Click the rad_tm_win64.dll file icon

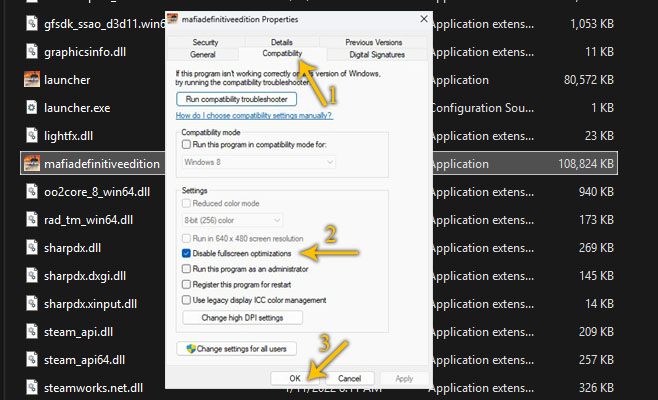pyautogui.click(x=32, y=220)
